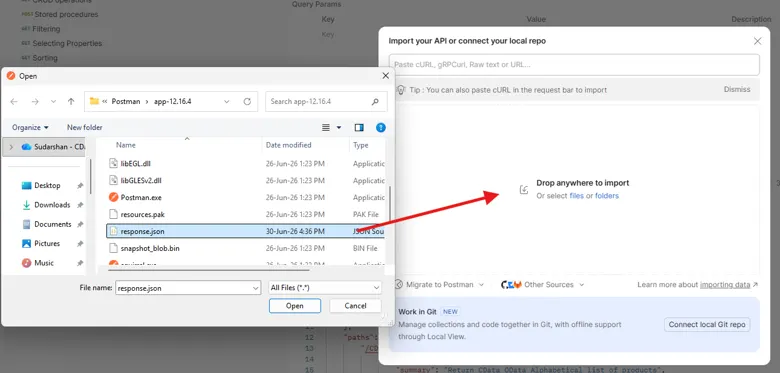Open the Migrate to Postman dropdown

tap(439, 285)
